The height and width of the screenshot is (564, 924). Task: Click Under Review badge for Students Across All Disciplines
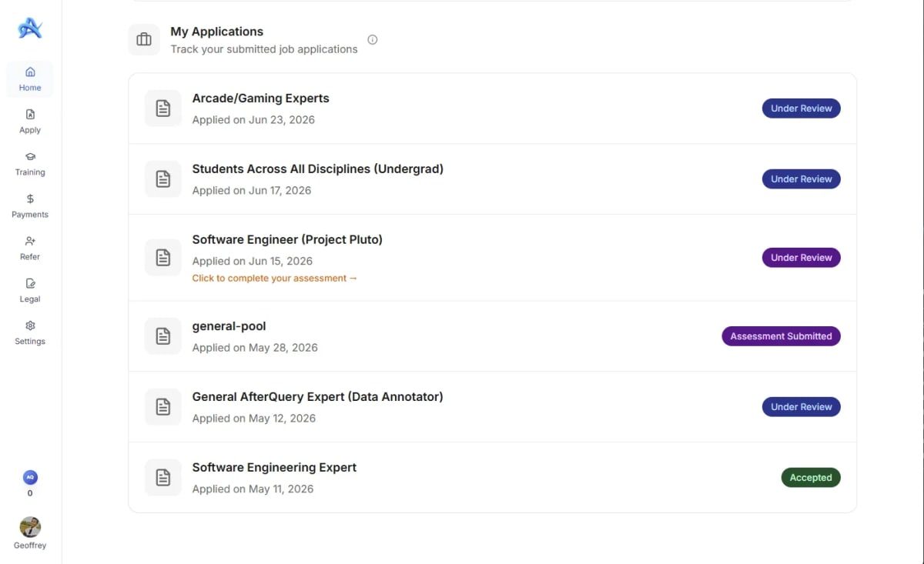point(802,179)
